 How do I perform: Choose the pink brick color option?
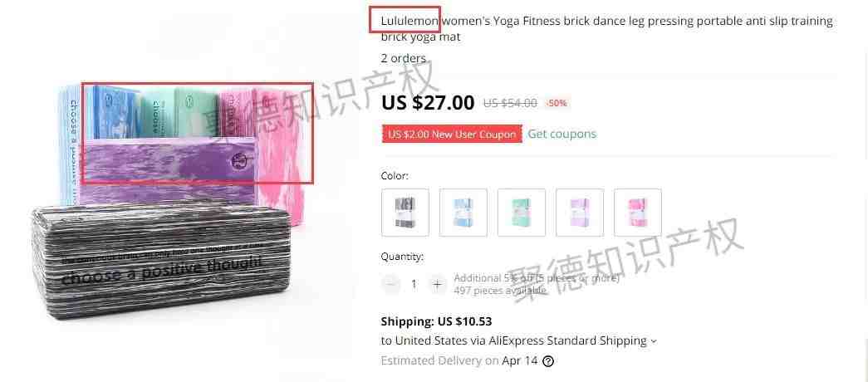[638, 213]
